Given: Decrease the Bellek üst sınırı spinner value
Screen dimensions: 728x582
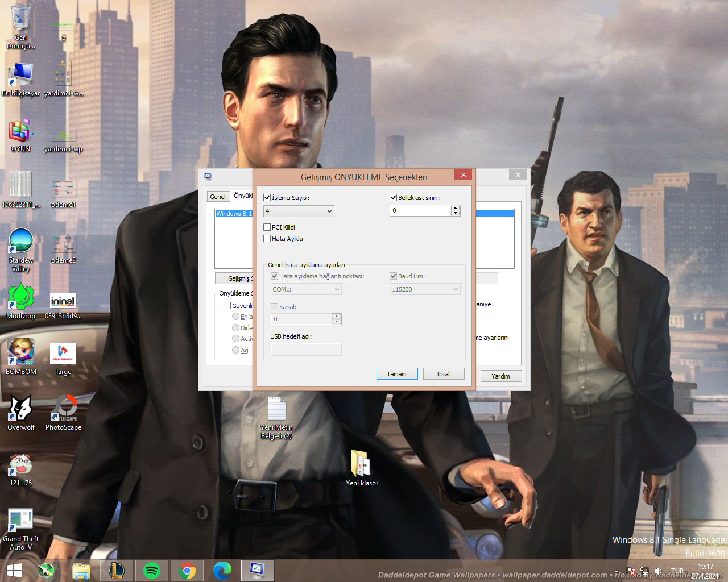Looking at the screenshot, I should click(x=455, y=213).
